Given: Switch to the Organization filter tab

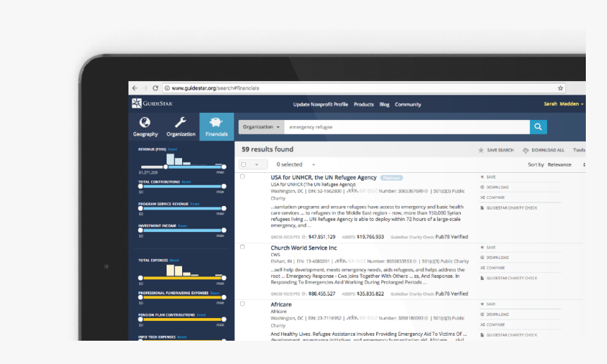Looking at the screenshot, I should 181,127.
